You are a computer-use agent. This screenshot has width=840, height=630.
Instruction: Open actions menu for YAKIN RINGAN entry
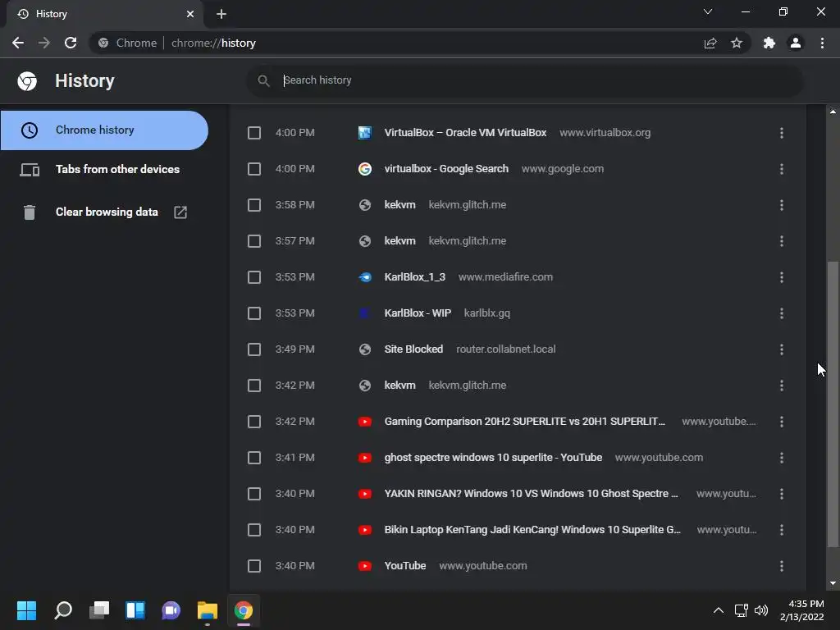pos(782,494)
